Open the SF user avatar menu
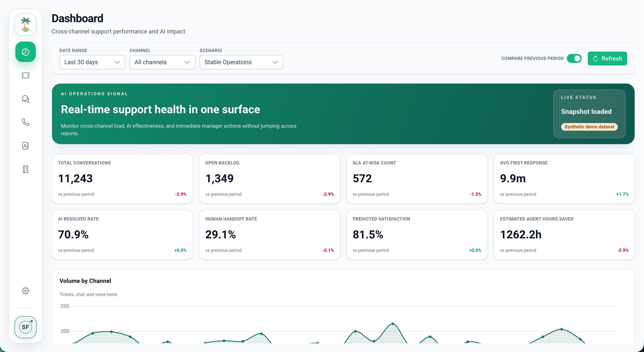This screenshot has width=644, height=352. pos(26,327)
